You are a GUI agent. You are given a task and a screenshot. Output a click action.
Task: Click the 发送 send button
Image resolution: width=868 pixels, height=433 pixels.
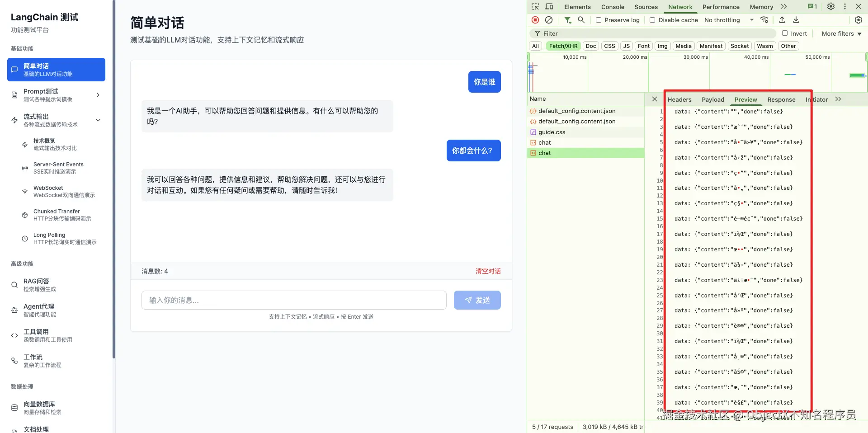point(477,300)
